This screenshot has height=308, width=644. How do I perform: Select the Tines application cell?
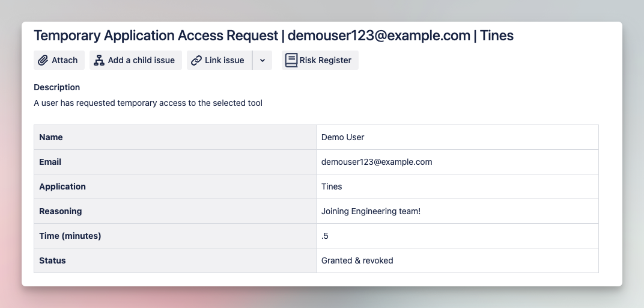457,186
